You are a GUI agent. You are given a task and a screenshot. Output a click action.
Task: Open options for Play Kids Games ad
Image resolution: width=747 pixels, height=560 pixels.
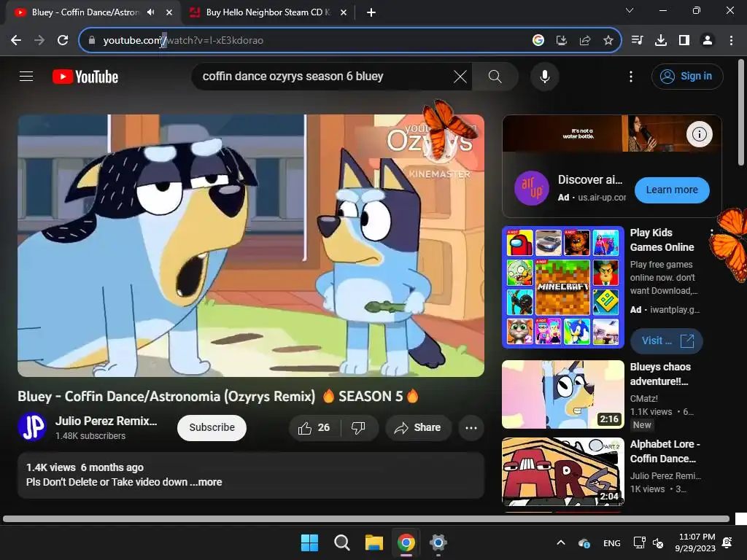pos(712,233)
